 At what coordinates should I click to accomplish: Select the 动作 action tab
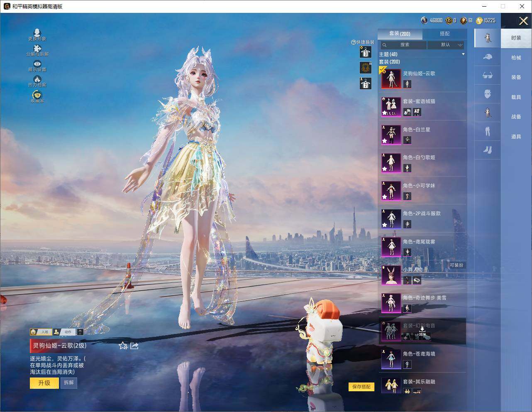(x=64, y=332)
